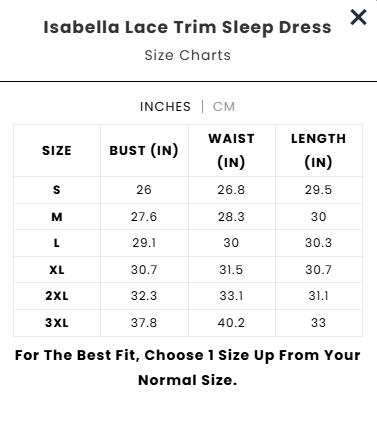Click the 37.8 bust value for 3XL
The image size is (377, 421).
(144, 323)
